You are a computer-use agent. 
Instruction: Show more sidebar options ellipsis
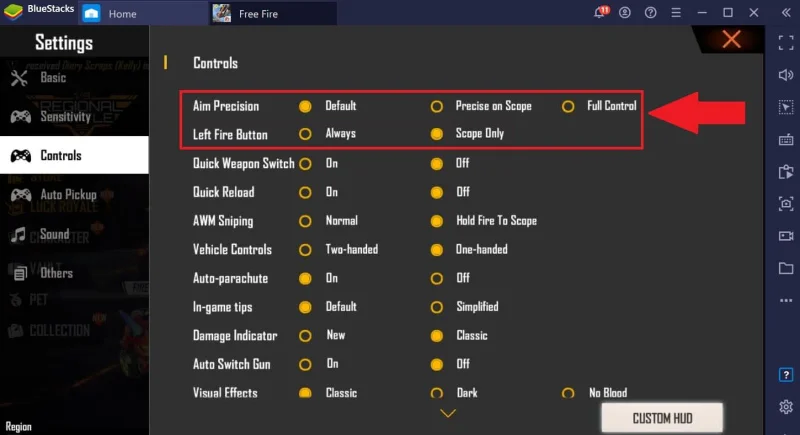click(x=786, y=300)
